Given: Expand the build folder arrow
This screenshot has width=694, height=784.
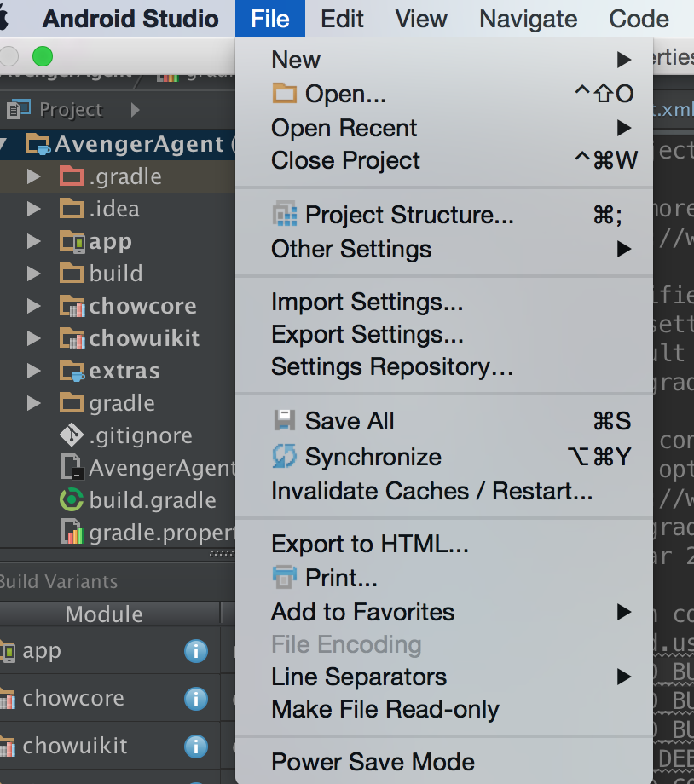Looking at the screenshot, I should coord(33,274).
